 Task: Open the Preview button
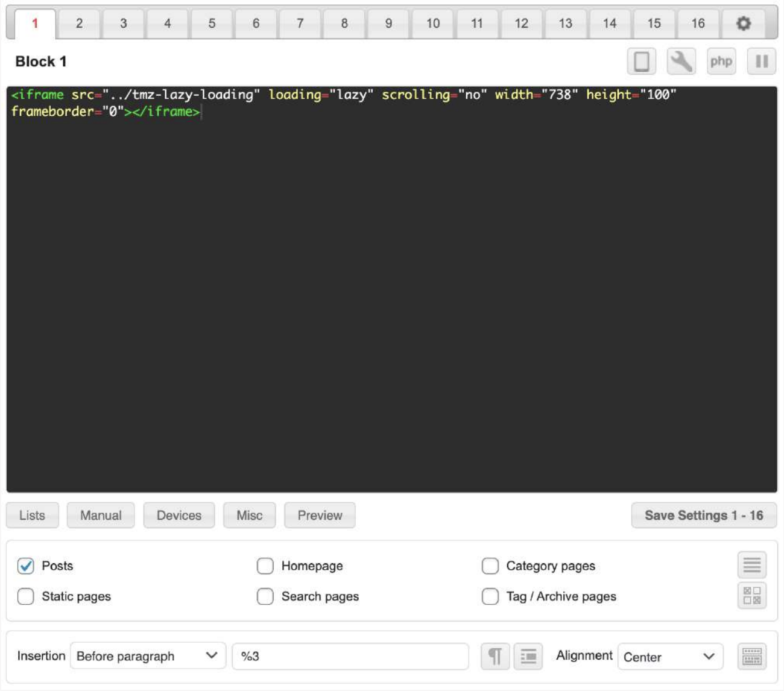(x=320, y=516)
